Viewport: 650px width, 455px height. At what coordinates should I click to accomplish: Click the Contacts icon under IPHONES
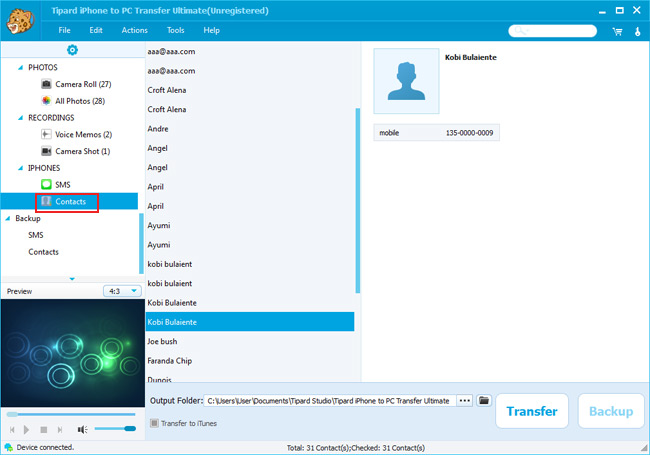click(46, 201)
